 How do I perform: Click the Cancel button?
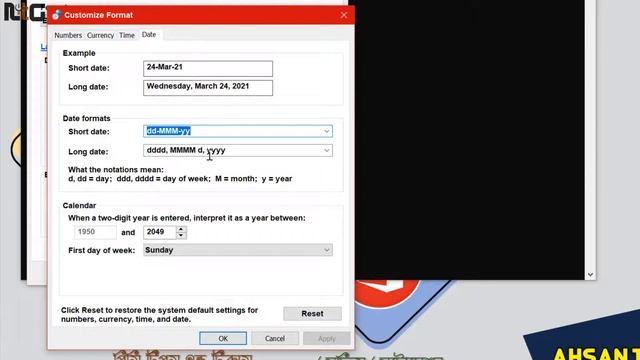[275, 338]
